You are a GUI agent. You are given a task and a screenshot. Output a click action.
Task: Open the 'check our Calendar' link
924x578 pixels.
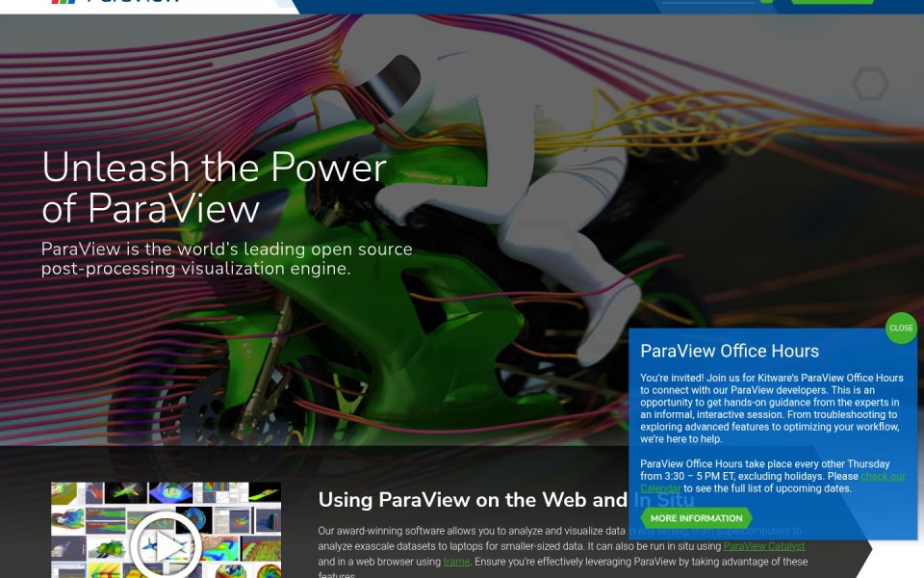[x=883, y=476]
